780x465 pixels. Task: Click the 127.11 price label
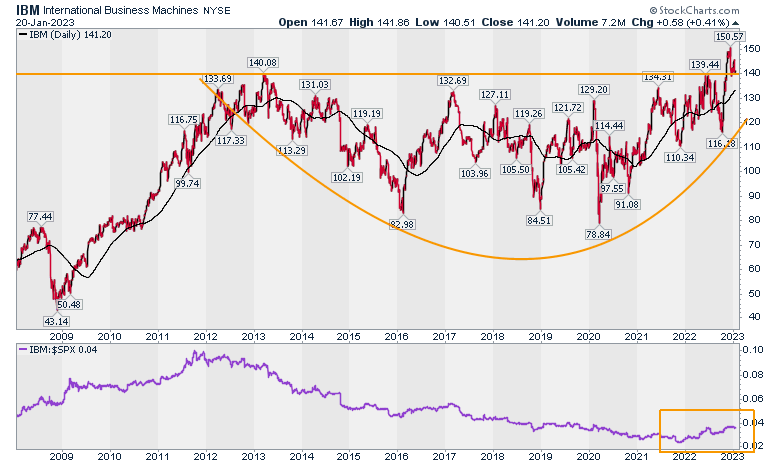tap(494, 94)
